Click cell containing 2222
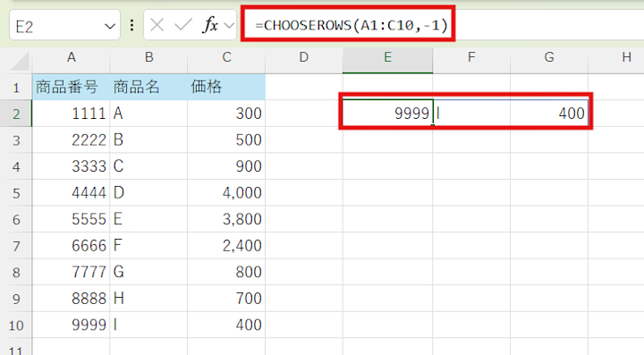Viewport: 644px width, 355px height. click(71, 140)
